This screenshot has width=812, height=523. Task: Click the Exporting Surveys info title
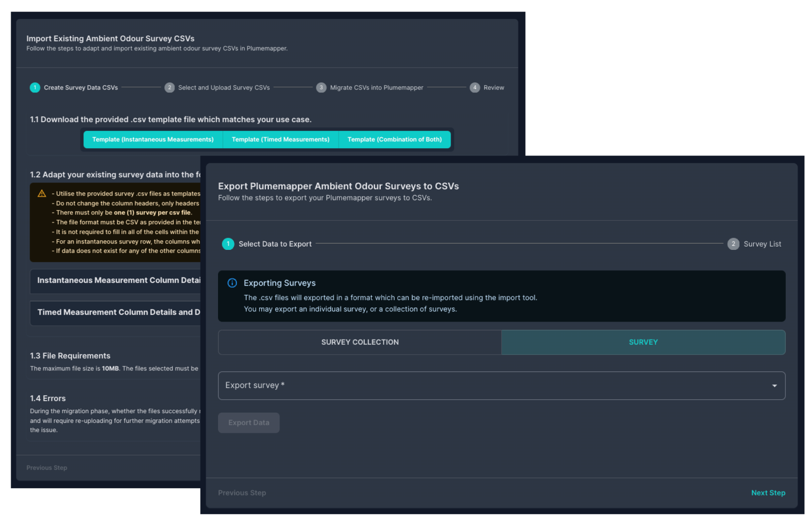[x=280, y=283]
